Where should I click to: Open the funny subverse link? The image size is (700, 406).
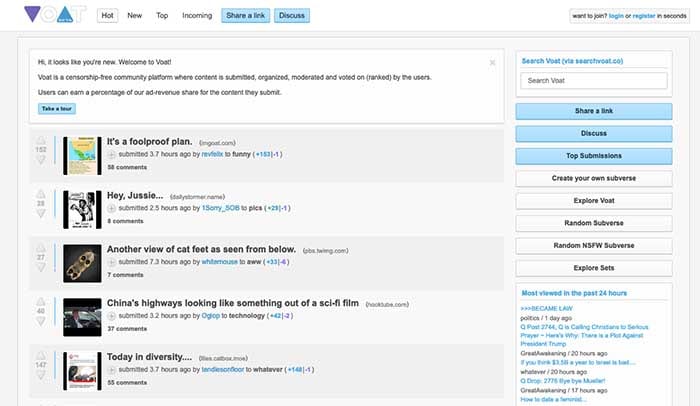(242, 154)
